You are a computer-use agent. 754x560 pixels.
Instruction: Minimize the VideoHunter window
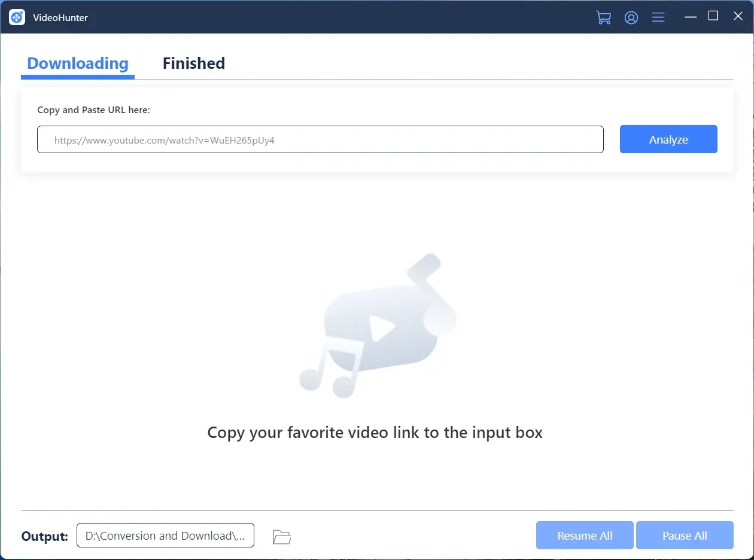pos(691,17)
